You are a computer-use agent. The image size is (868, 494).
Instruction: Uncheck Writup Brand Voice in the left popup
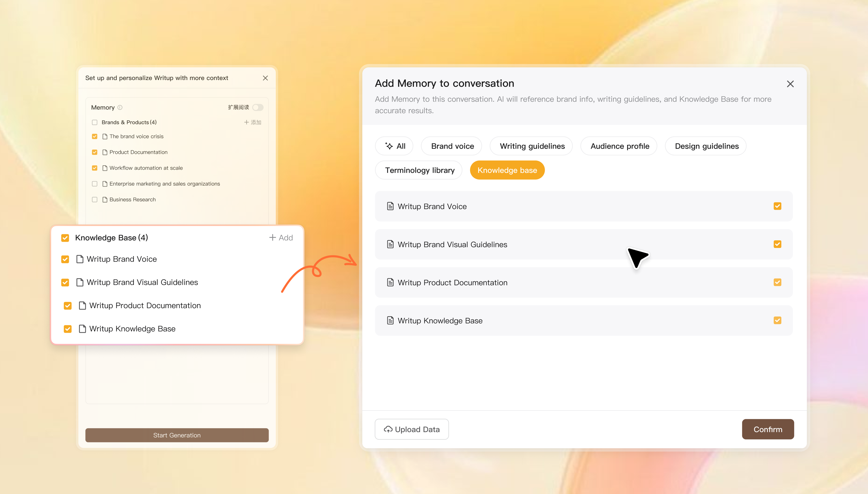click(65, 259)
